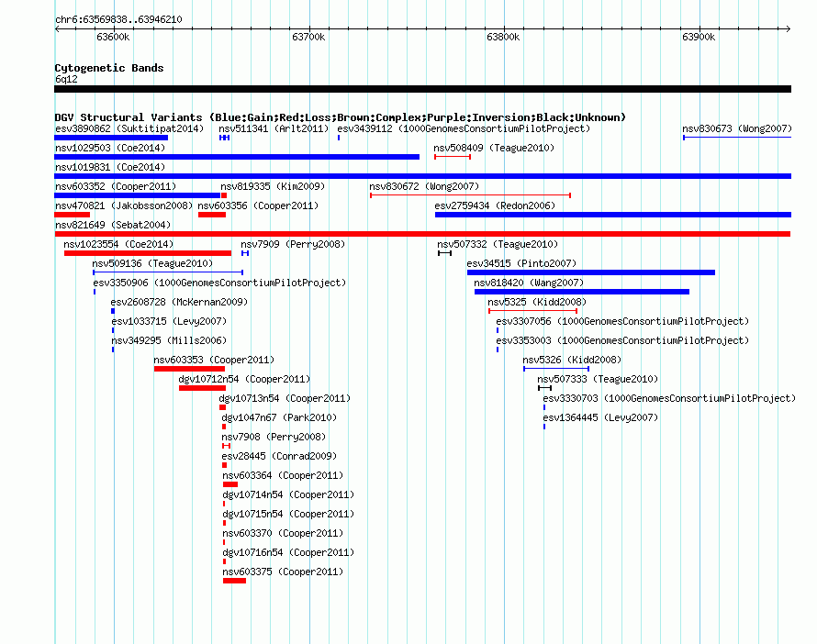Click the Cytogenetic Bands track title
This screenshot has width=817, height=644.
(109, 68)
